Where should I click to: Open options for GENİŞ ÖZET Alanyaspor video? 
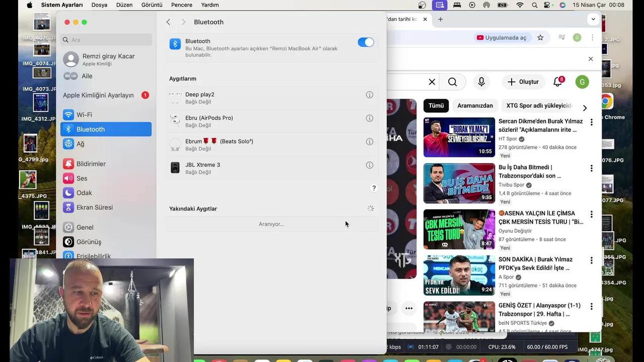[591, 306]
